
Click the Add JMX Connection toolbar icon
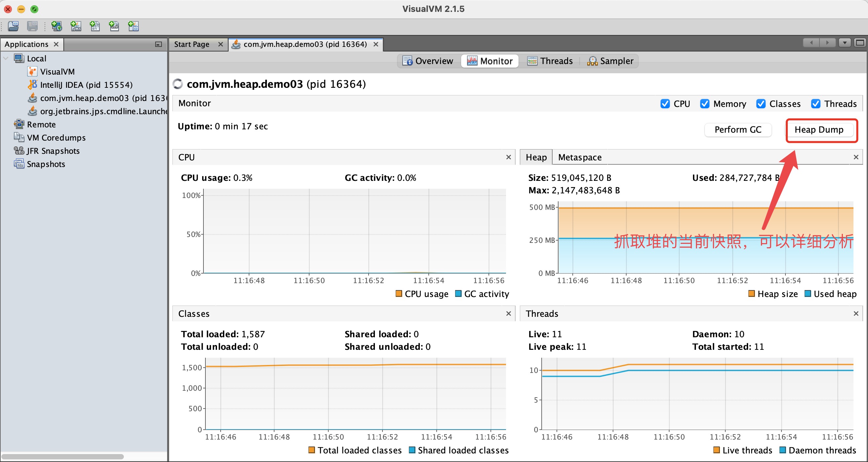point(76,26)
